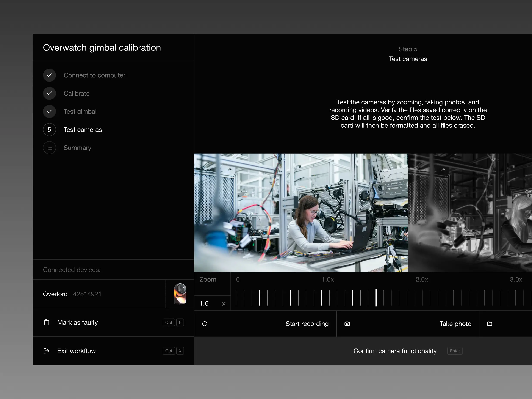Click the Overwatch gimbal calibration title
The image size is (532, 399).
(x=102, y=48)
